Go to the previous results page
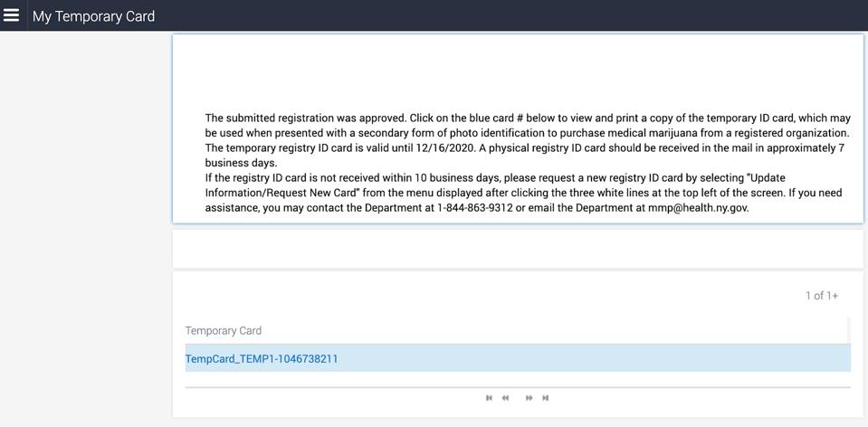 pyautogui.click(x=505, y=398)
